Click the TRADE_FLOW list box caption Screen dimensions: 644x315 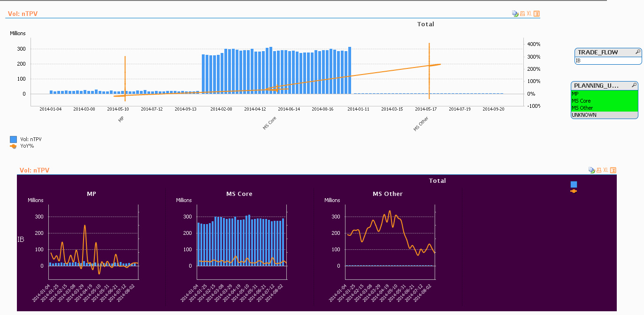(598, 52)
